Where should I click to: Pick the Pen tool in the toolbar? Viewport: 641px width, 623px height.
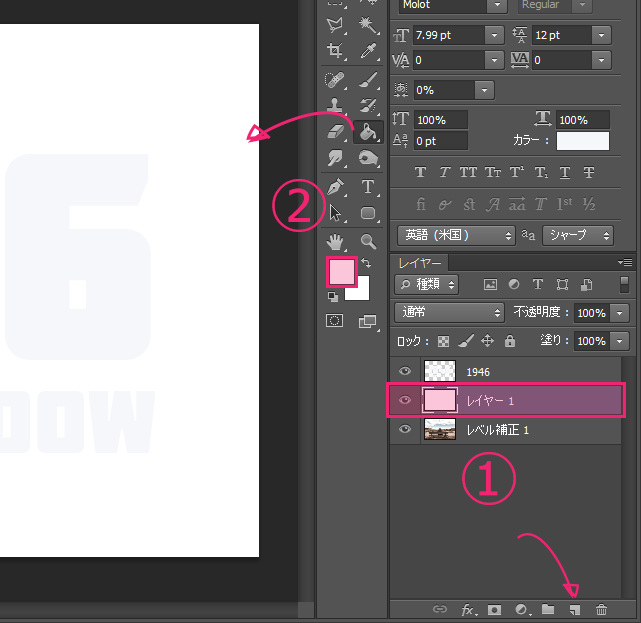click(336, 187)
